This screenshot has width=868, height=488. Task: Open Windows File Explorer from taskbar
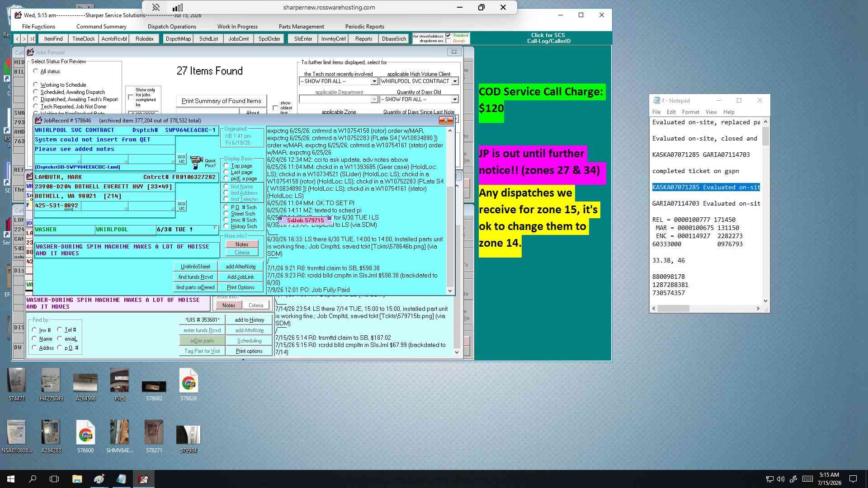click(77, 479)
